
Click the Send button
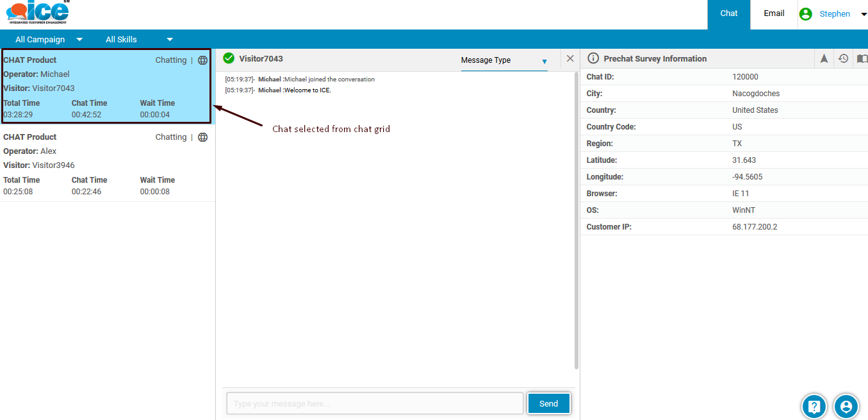pos(548,403)
